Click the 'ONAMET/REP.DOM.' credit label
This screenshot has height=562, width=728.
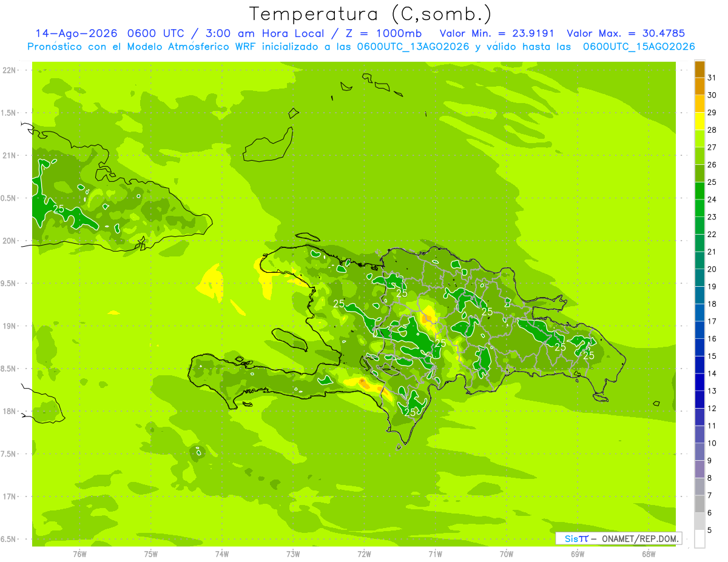tap(641, 538)
